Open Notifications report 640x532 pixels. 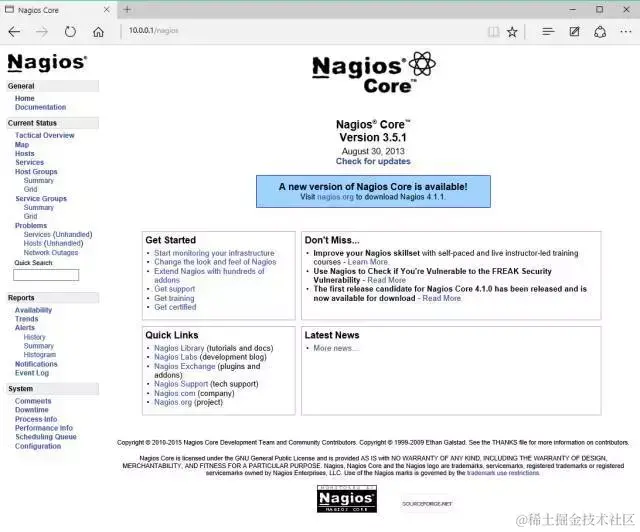click(36, 364)
